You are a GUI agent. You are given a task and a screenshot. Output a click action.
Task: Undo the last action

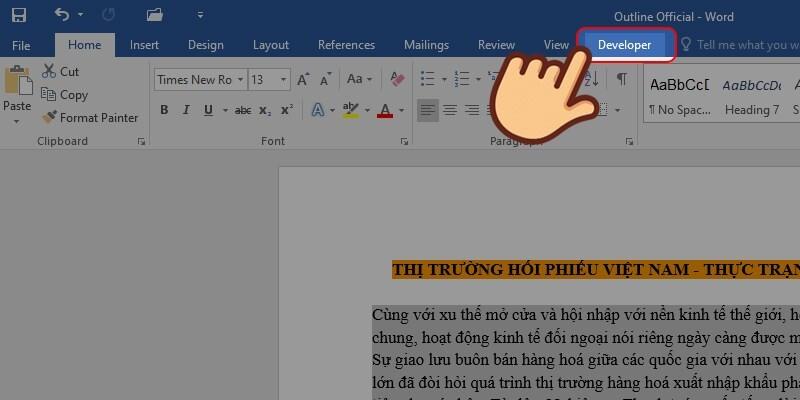point(62,15)
